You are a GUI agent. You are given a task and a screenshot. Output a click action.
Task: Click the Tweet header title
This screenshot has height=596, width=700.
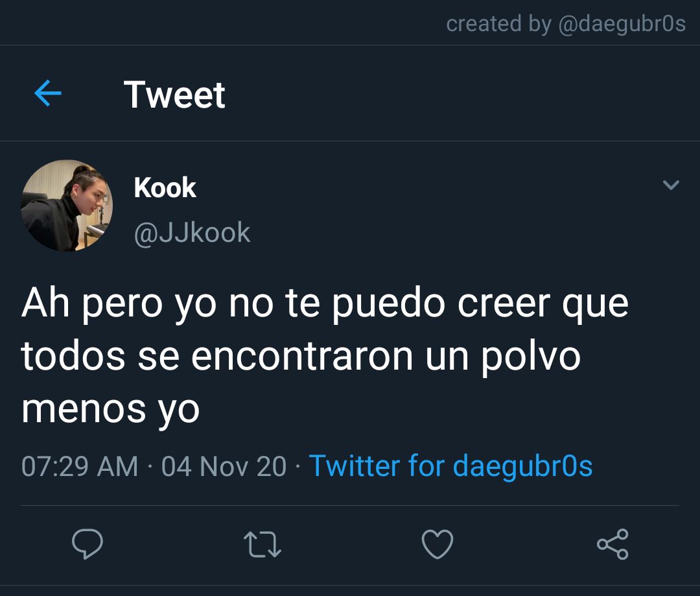click(174, 95)
